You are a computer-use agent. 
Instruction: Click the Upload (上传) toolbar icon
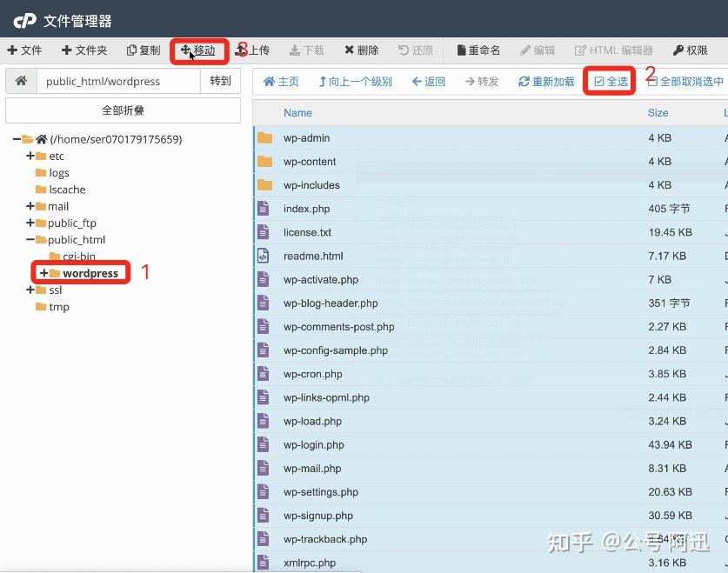click(x=241, y=50)
